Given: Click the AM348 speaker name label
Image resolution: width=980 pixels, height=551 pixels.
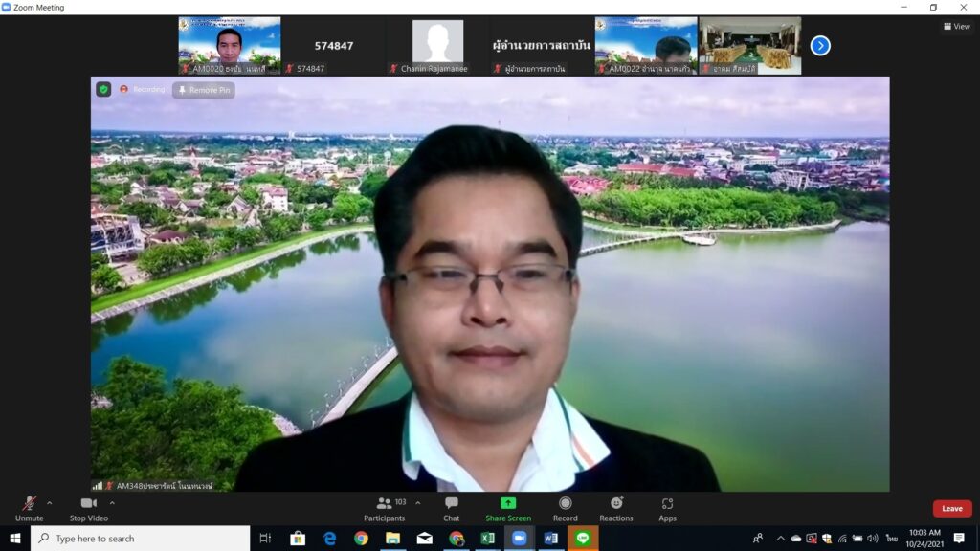Looking at the screenshot, I should [x=165, y=485].
